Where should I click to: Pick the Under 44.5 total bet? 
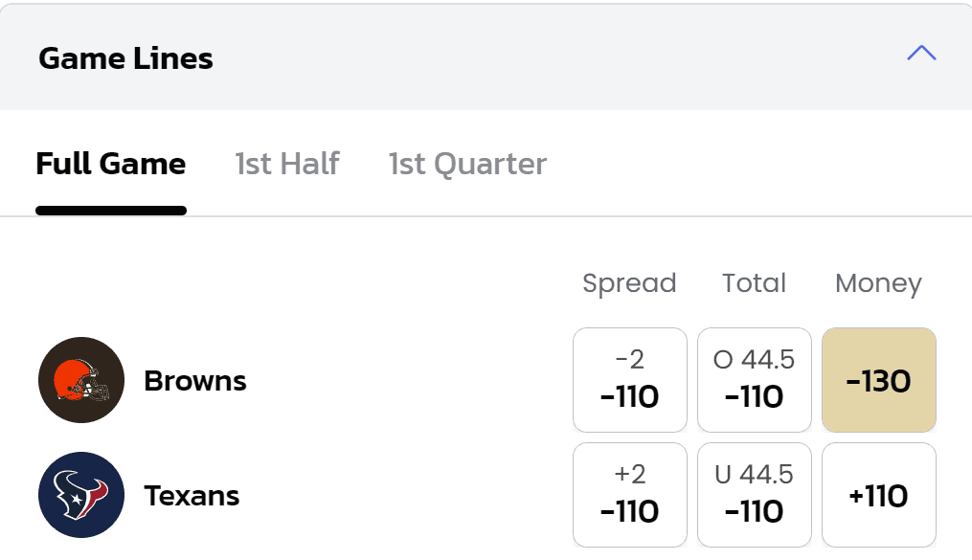coord(755,495)
